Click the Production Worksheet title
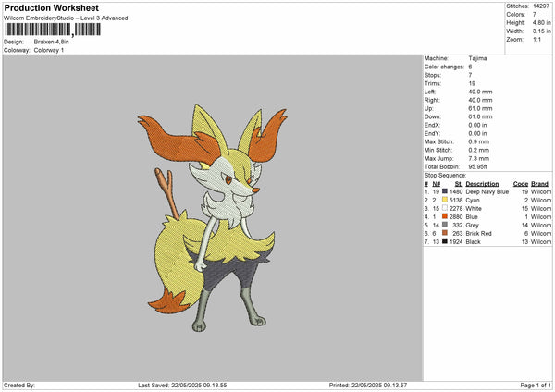Viewport: 555px width, 392px height. 52,7
